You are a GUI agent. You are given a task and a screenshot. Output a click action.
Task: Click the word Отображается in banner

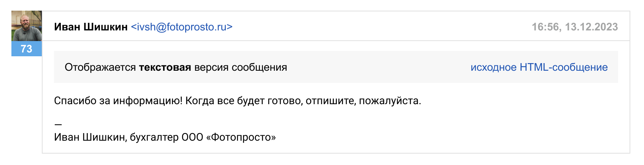(x=100, y=67)
